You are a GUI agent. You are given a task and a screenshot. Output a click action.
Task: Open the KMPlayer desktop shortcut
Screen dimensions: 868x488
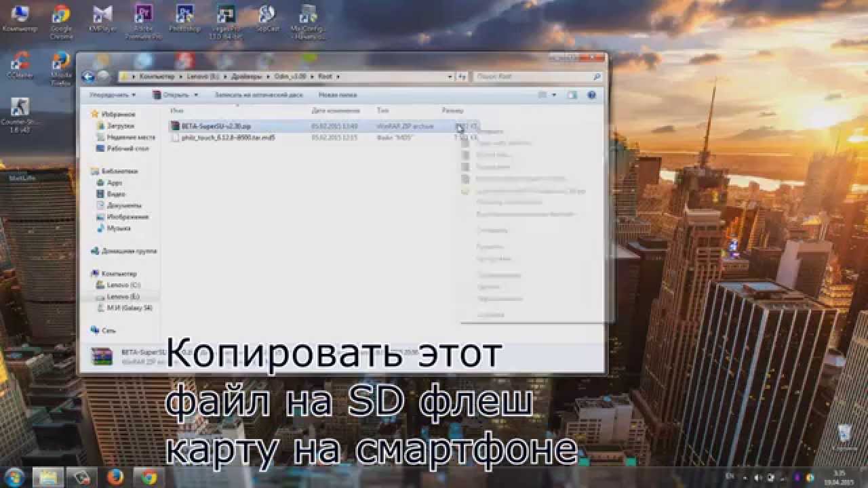tap(102, 18)
